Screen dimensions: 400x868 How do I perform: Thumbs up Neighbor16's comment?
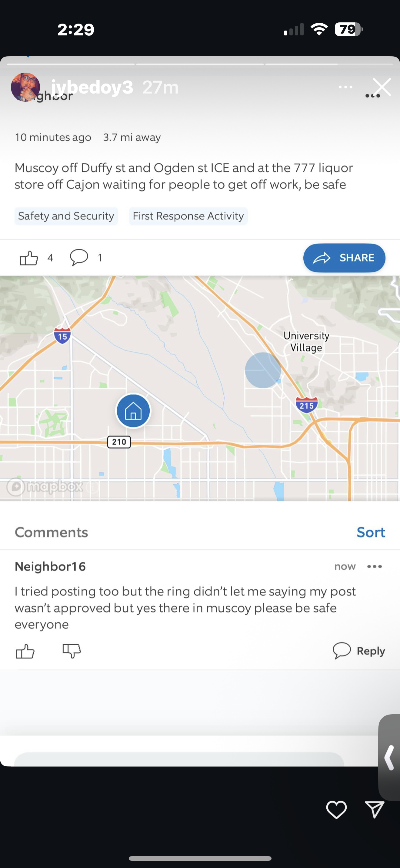coord(25,651)
